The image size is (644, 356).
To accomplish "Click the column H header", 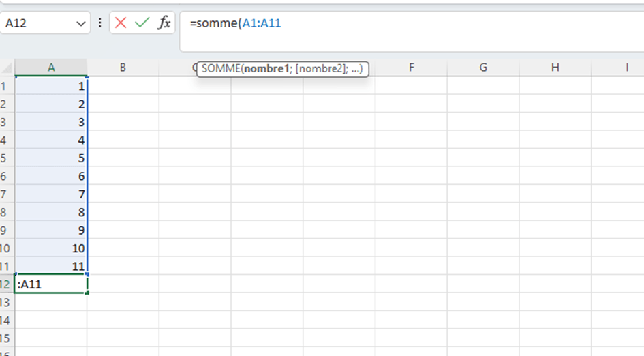I will (x=555, y=68).
